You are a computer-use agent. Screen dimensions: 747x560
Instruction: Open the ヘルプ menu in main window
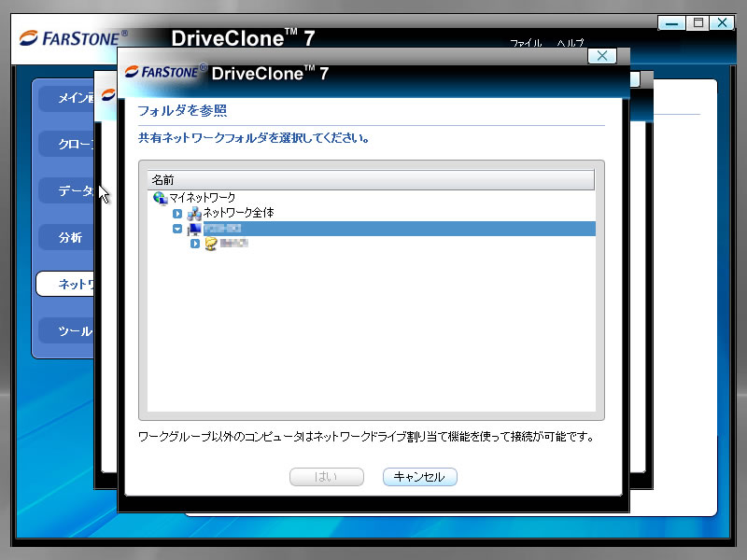(571, 43)
